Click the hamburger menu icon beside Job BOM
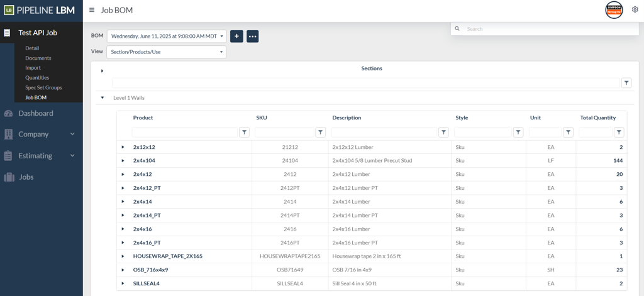Image resolution: width=644 pixels, height=296 pixels. point(92,10)
